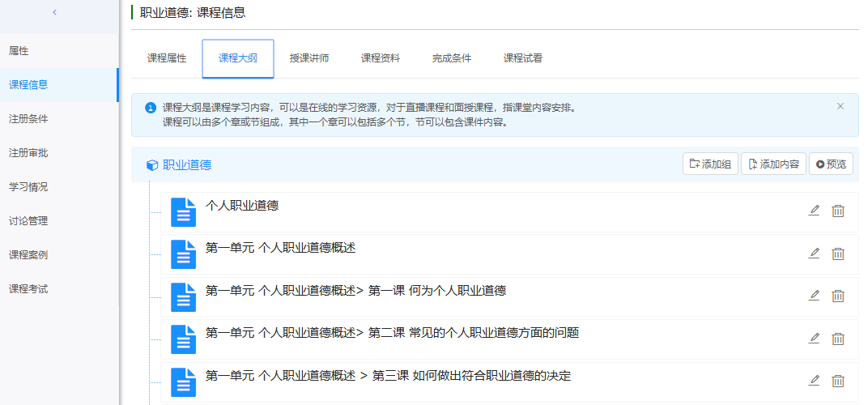Image resolution: width=868 pixels, height=405 pixels.
Task: Go to the 完成条件 tab
Action: (x=452, y=58)
